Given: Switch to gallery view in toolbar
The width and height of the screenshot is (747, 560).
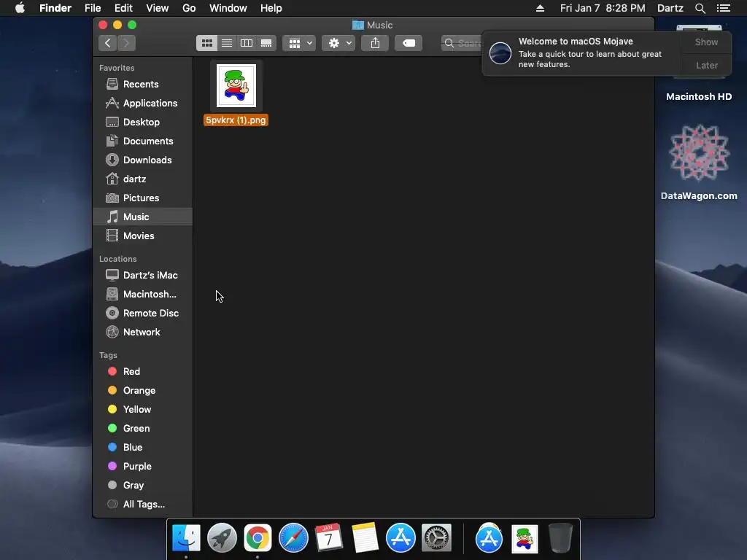Looking at the screenshot, I should 266,43.
